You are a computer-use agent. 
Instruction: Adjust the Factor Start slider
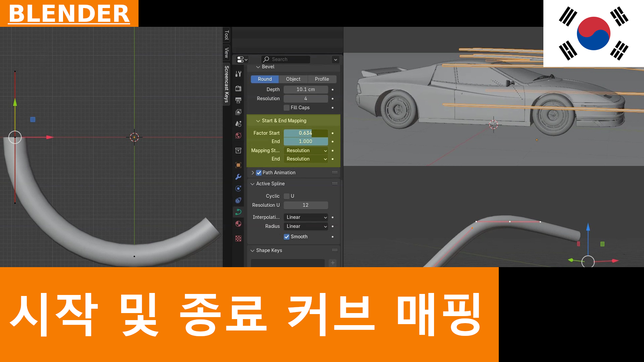[306, 133]
